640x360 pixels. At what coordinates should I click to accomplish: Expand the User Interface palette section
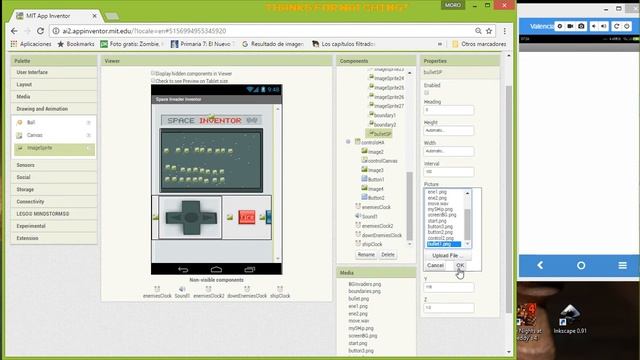(x=54, y=72)
